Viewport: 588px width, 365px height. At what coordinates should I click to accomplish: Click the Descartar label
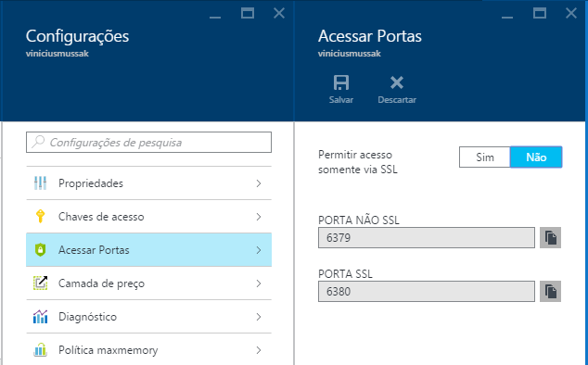point(397,100)
